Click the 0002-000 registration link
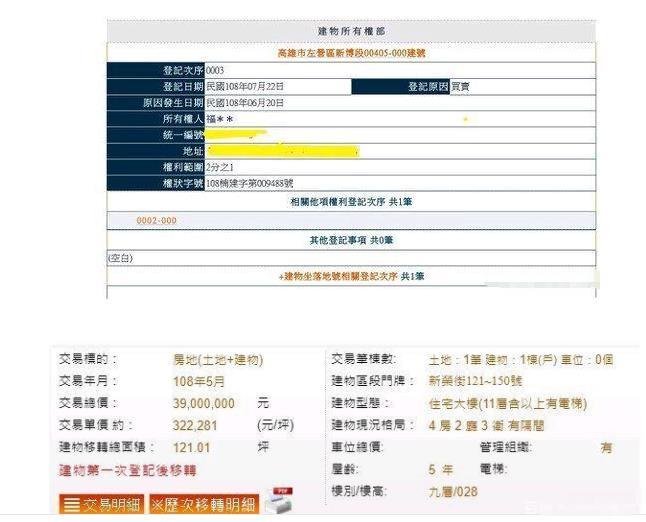Screen dimensions: 646x522 pos(156,220)
